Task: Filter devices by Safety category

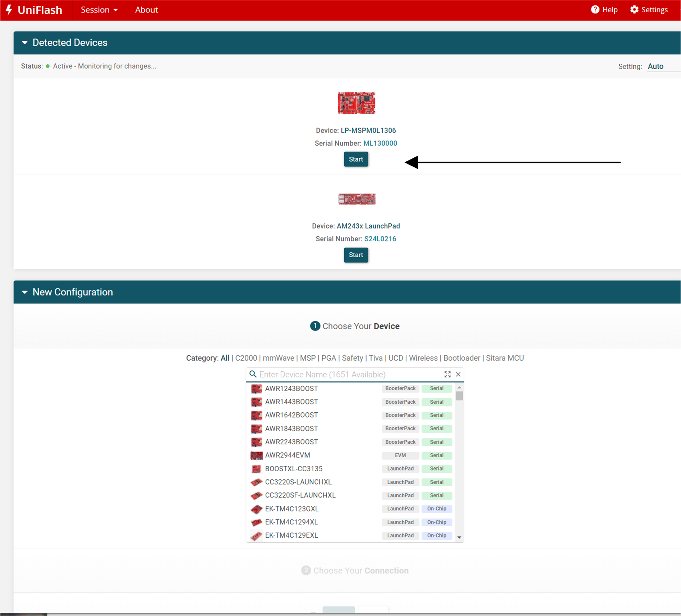Action: 352,358
